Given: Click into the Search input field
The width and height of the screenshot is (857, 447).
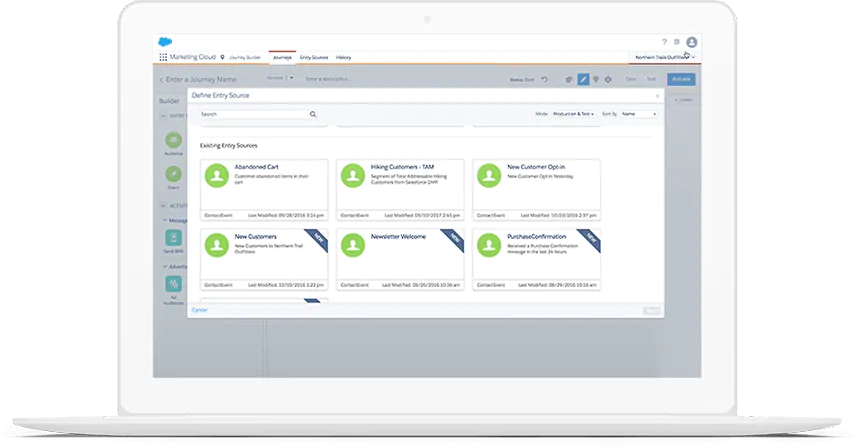Looking at the screenshot, I should [x=254, y=114].
